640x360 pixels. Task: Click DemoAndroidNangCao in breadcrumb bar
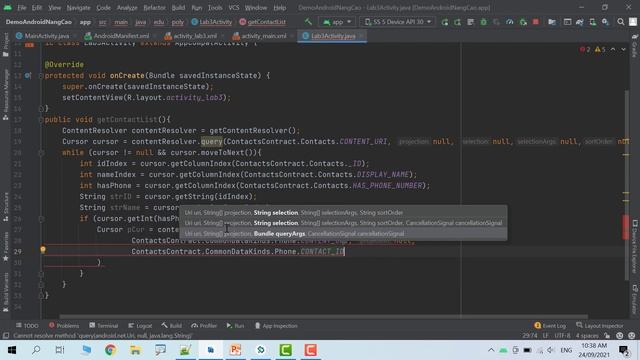[x=39, y=22]
